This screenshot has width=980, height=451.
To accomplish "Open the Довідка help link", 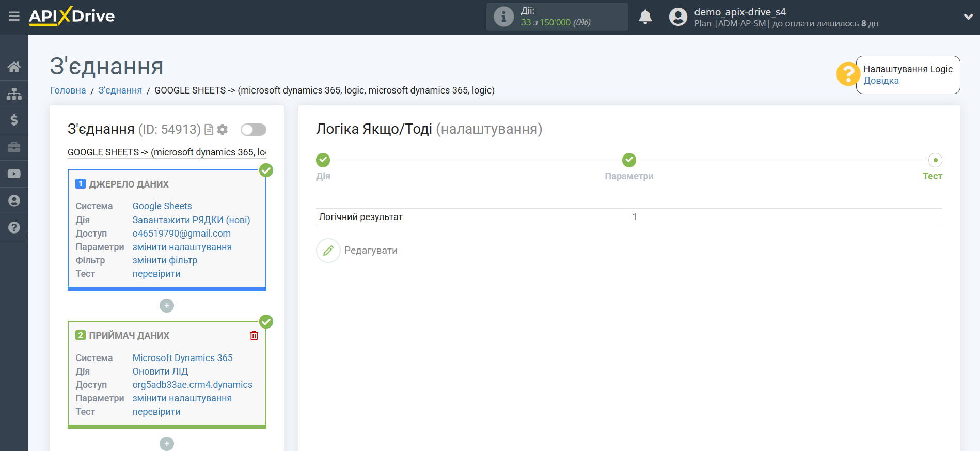I will pos(881,81).
